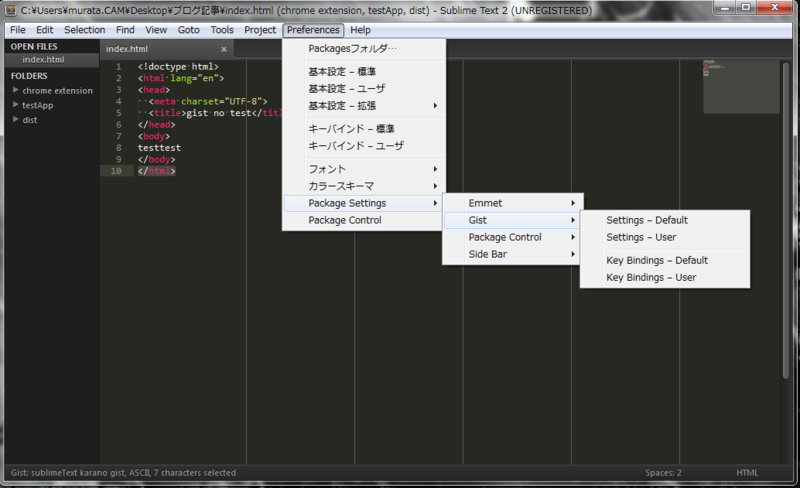Open Gist Settings – Default

tap(665, 220)
